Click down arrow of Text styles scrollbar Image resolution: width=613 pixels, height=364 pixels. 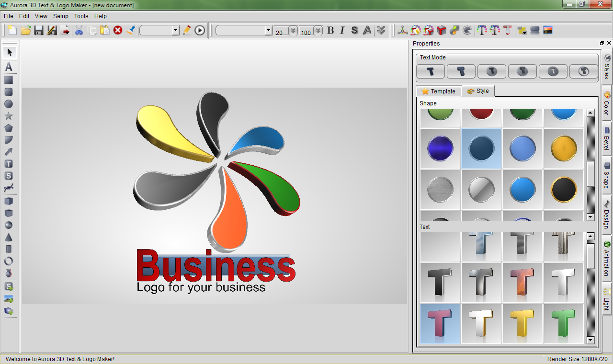(x=590, y=340)
